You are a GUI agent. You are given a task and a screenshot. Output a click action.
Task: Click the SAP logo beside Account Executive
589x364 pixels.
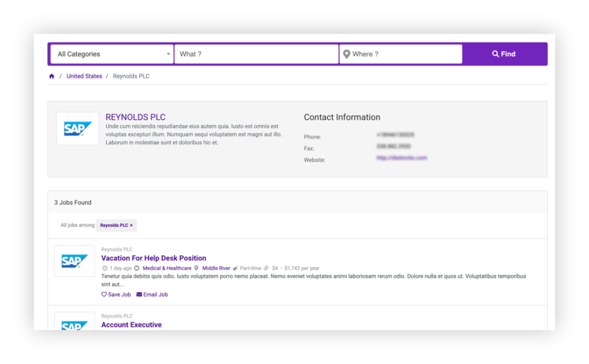[x=75, y=322]
